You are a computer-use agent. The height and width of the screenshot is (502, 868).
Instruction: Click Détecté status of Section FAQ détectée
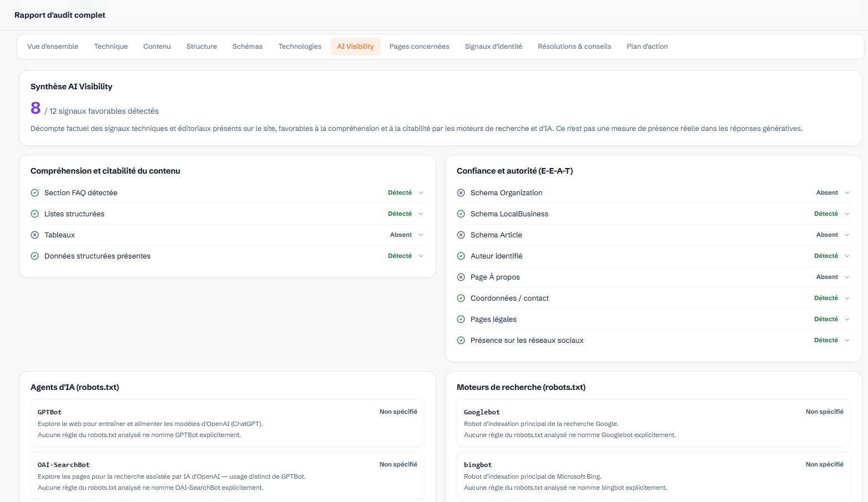(x=400, y=193)
